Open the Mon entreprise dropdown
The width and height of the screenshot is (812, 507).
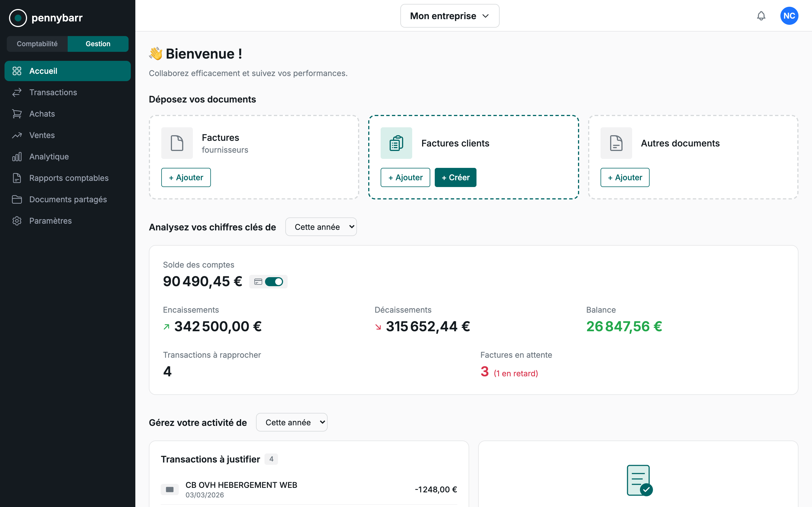pyautogui.click(x=450, y=16)
